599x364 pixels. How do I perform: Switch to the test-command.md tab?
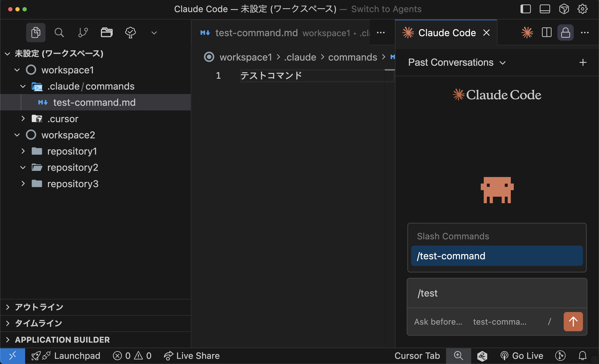click(x=256, y=33)
